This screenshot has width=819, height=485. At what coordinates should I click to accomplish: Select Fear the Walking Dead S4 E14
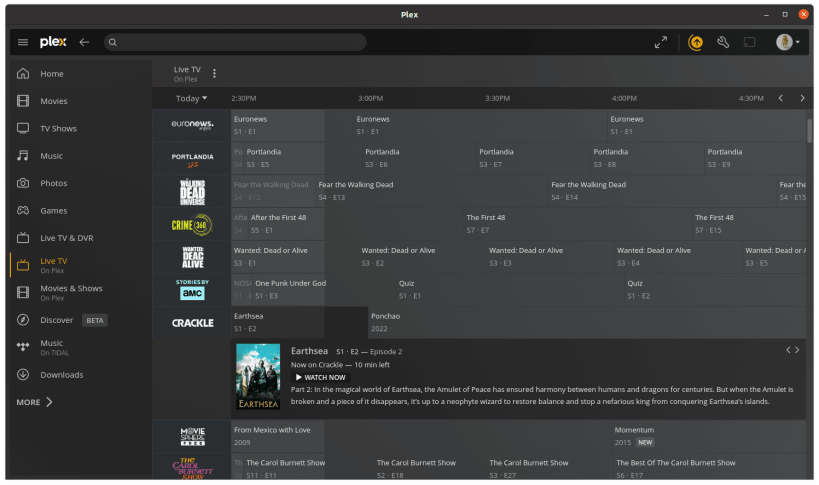point(662,191)
